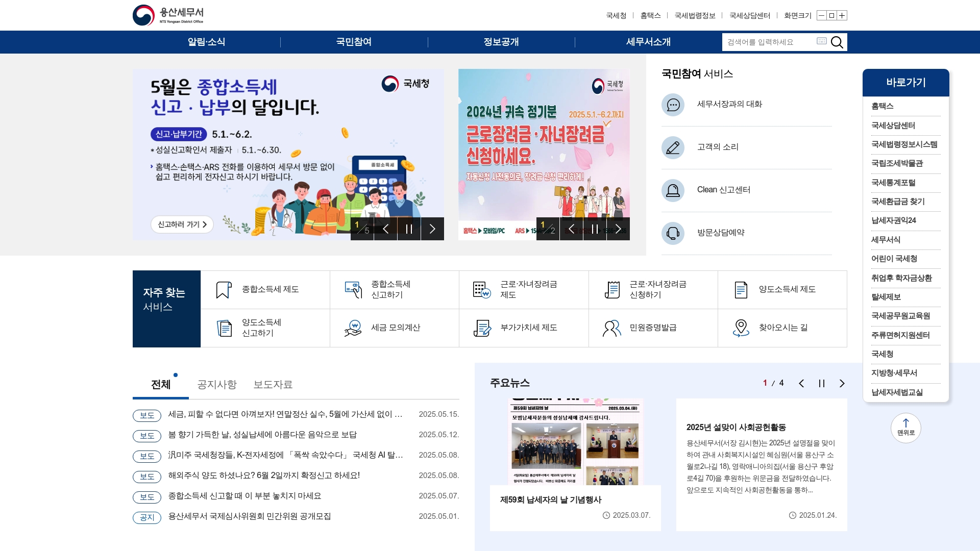980x551 pixels.
Task: Switch to the 보도자료 tab
Action: (x=273, y=385)
